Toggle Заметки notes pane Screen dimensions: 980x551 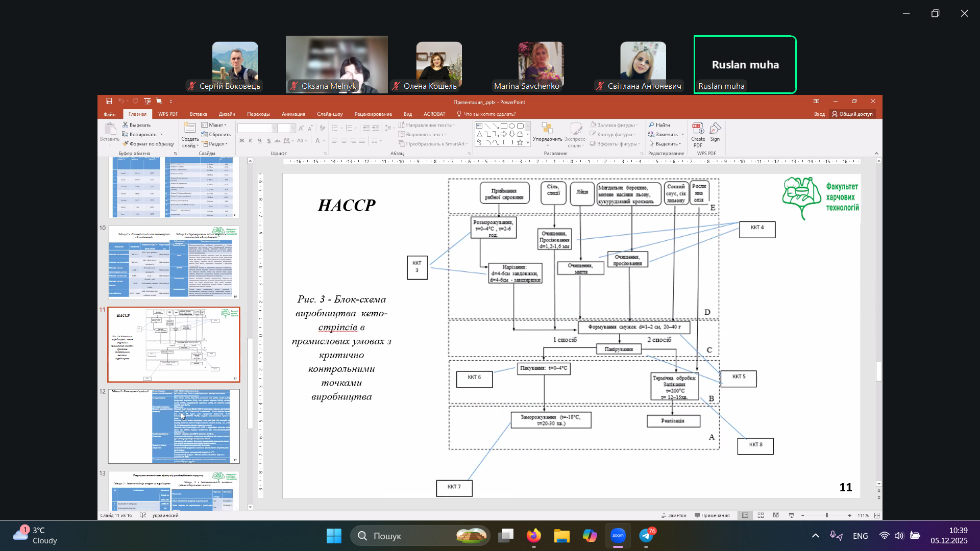pyautogui.click(x=674, y=515)
